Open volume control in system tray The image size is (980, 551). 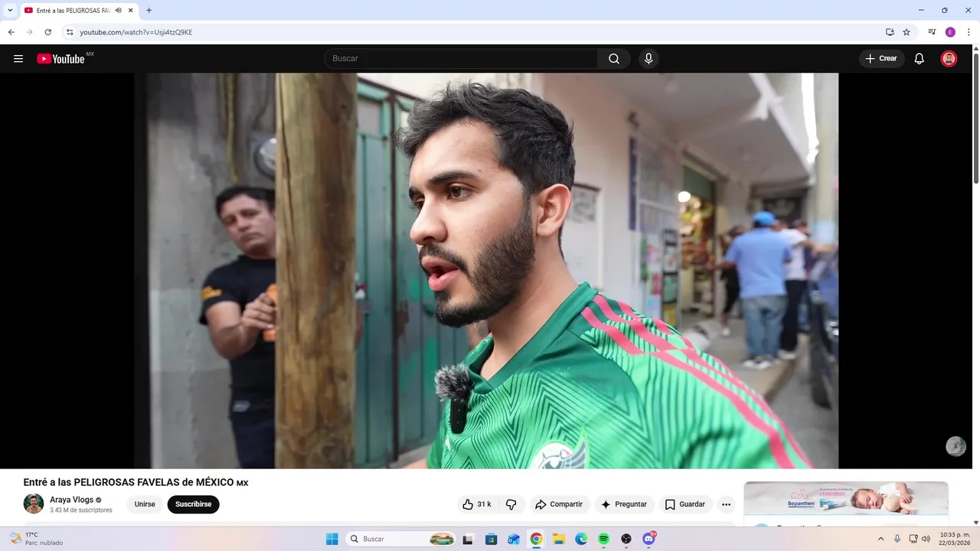coord(926,539)
